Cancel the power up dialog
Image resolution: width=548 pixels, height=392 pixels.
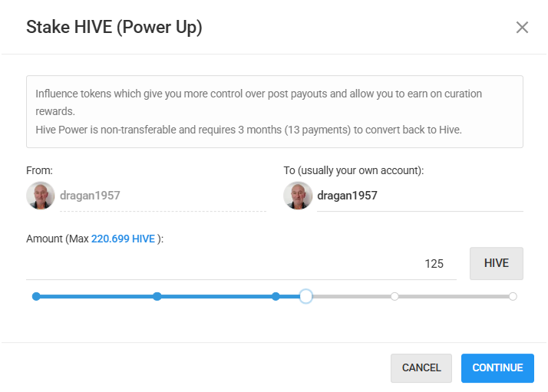point(421,368)
